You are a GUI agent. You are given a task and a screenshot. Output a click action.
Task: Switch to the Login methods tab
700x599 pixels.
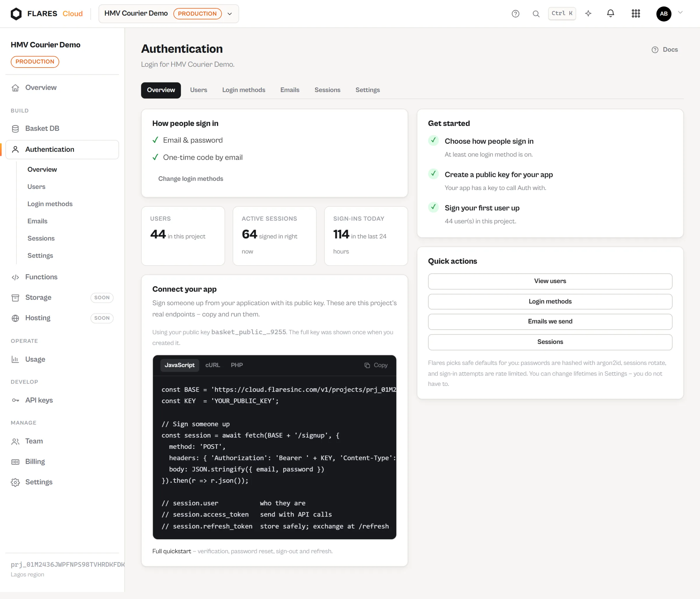coord(244,90)
